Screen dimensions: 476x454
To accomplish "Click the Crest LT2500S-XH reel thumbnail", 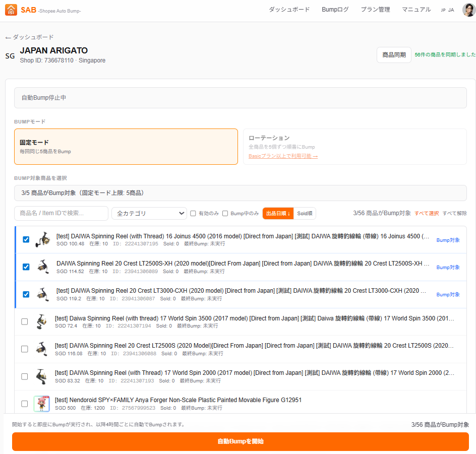I will pyautogui.click(x=43, y=267).
